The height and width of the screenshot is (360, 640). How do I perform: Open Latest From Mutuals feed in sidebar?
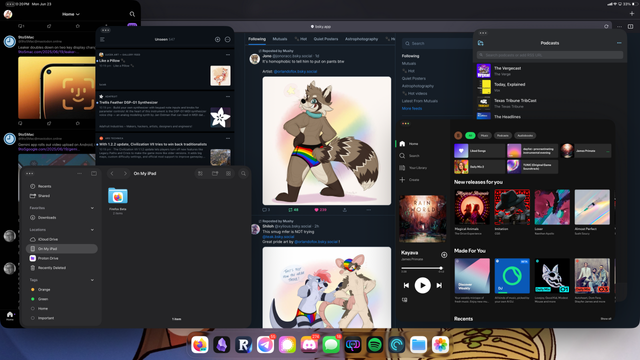coord(420,101)
